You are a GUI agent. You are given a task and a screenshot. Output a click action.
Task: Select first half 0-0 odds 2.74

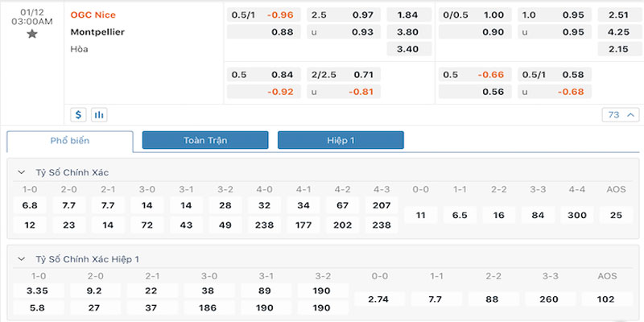pos(377,299)
